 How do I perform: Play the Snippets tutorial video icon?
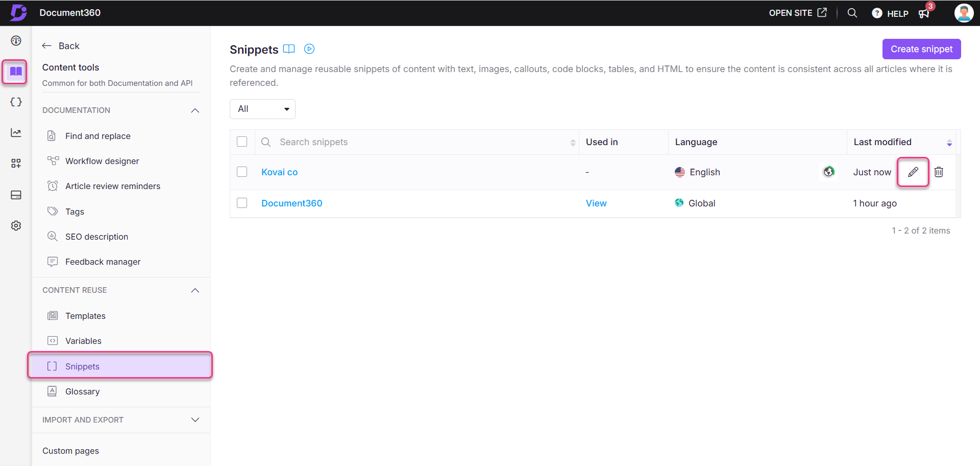(309, 49)
